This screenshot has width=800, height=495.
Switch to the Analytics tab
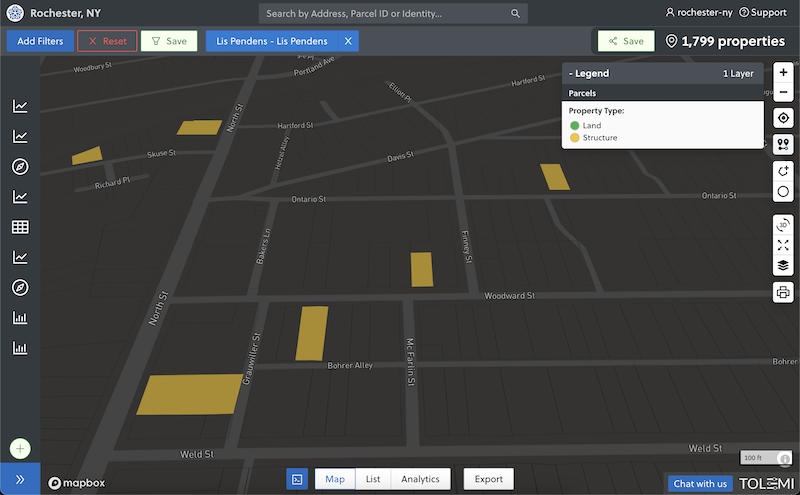coord(420,479)
